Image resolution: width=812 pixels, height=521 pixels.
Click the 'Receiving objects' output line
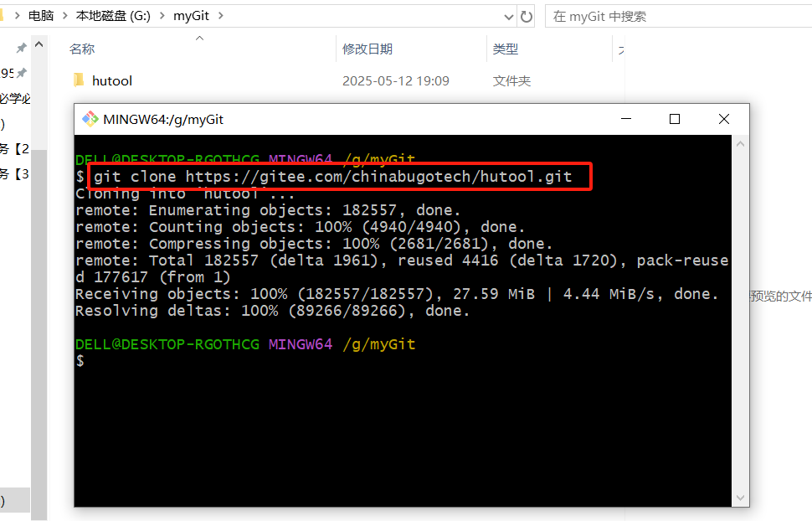[397, 294]
